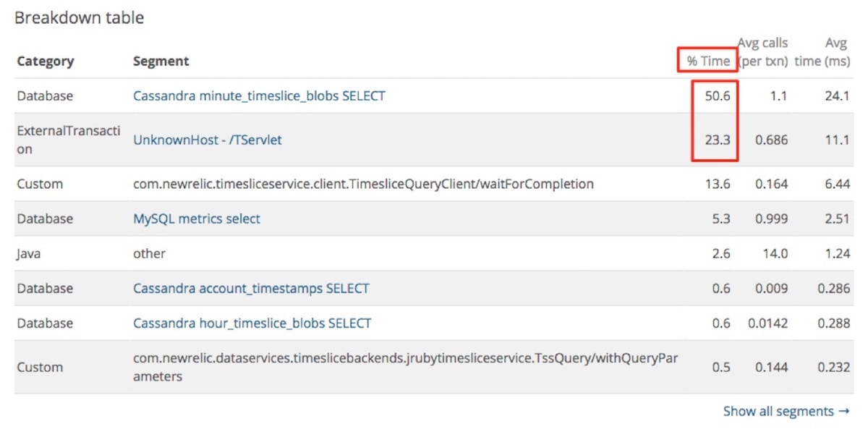Click the Java other segment row
868x432 pixels.
pos(433,253)
